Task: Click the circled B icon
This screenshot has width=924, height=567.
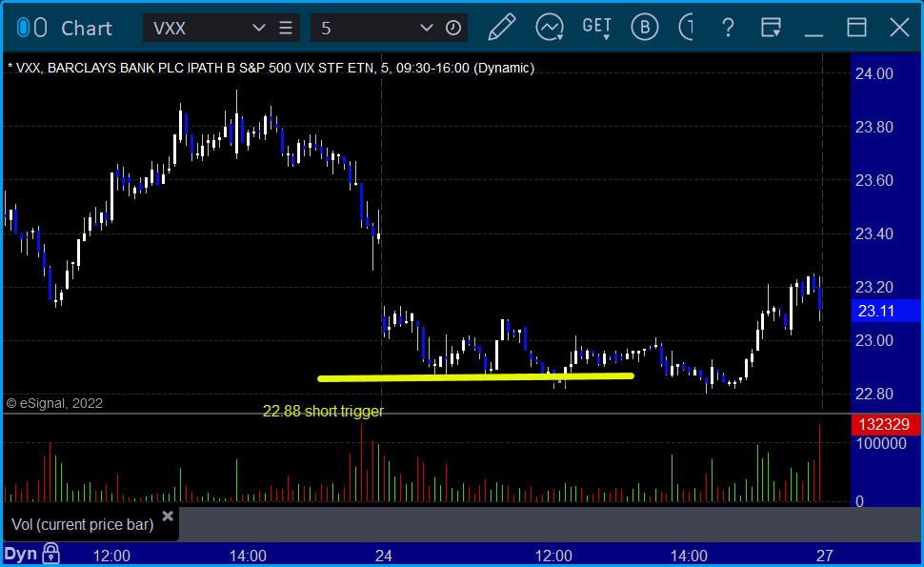Action: click(x=644, y=28)
